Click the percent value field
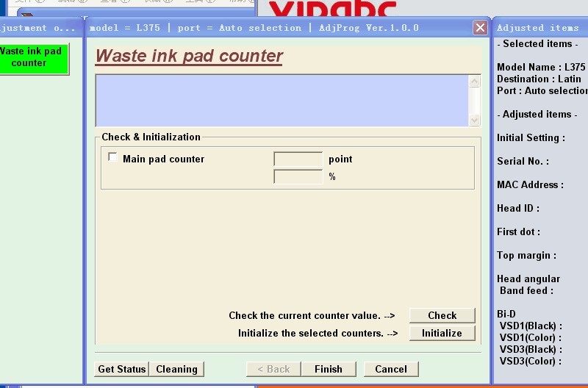The width and height of the screenshot is (588, 388). tap(298, 176)
